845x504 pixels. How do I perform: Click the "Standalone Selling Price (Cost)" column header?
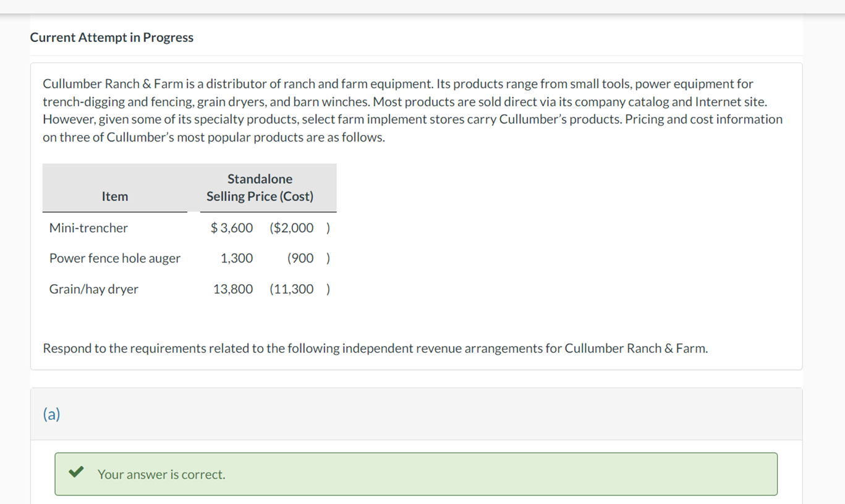(260, 188)
